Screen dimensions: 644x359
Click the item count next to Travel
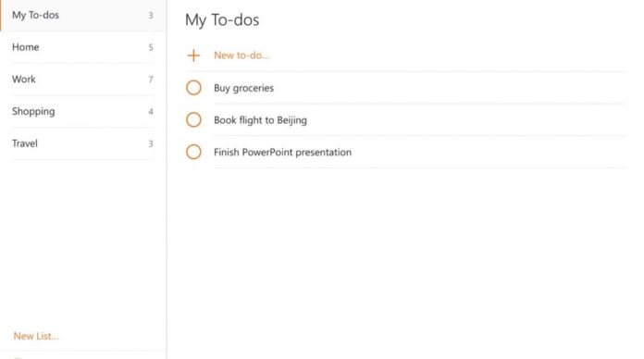point(151,143)
